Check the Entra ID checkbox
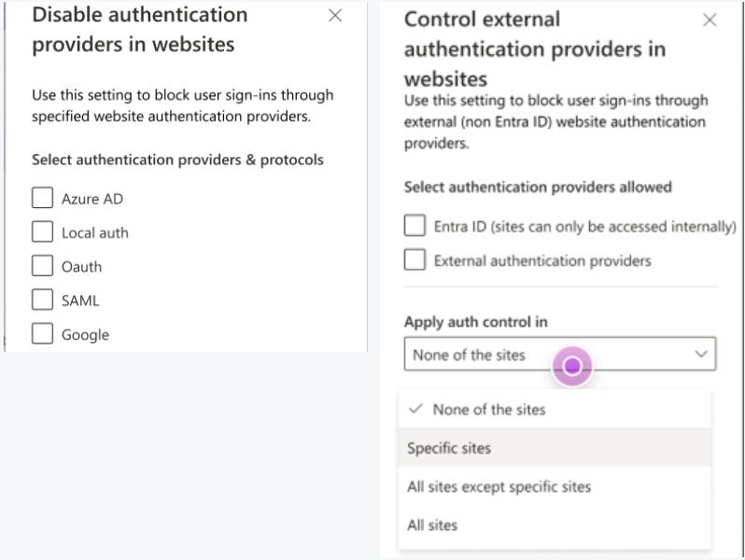Screen dimensions: 745x560 tap(415, 226)
